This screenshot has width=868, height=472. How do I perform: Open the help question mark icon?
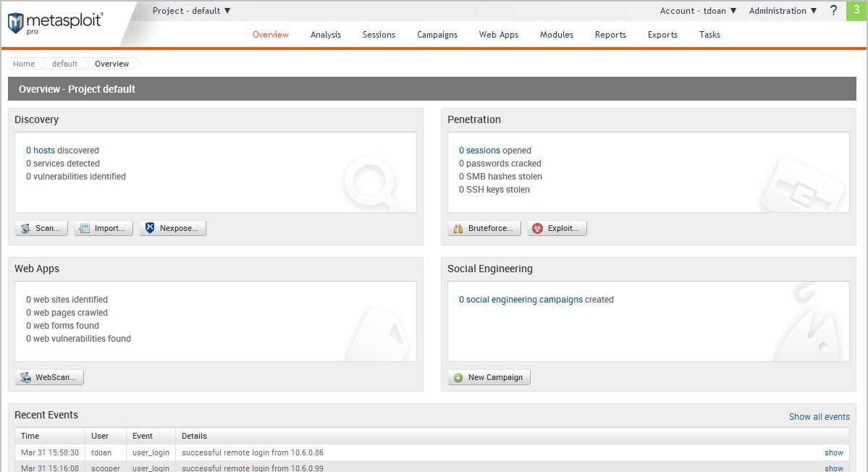tap(833, 11)
